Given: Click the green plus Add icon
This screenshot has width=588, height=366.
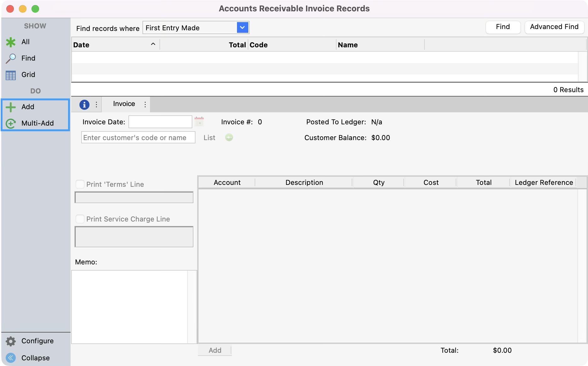Looking at the screenshot, I should coord(11,107).
